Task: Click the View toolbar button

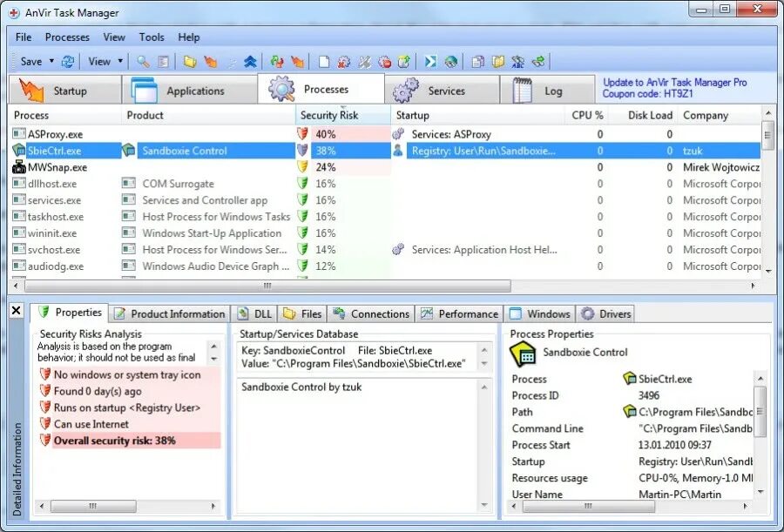Action: 99,62
